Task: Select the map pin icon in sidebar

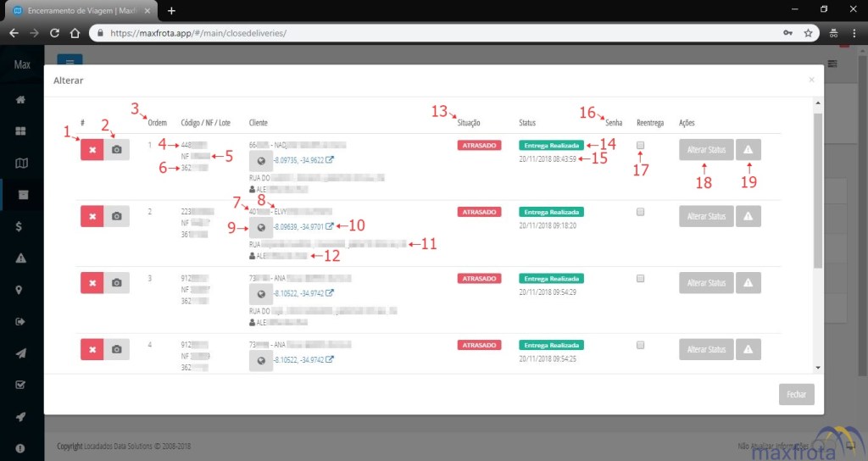Action: point(21,290)
